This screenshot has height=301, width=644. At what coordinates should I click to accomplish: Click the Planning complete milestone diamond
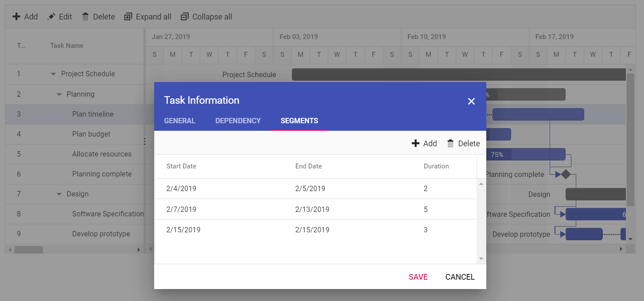pos(566,174)
